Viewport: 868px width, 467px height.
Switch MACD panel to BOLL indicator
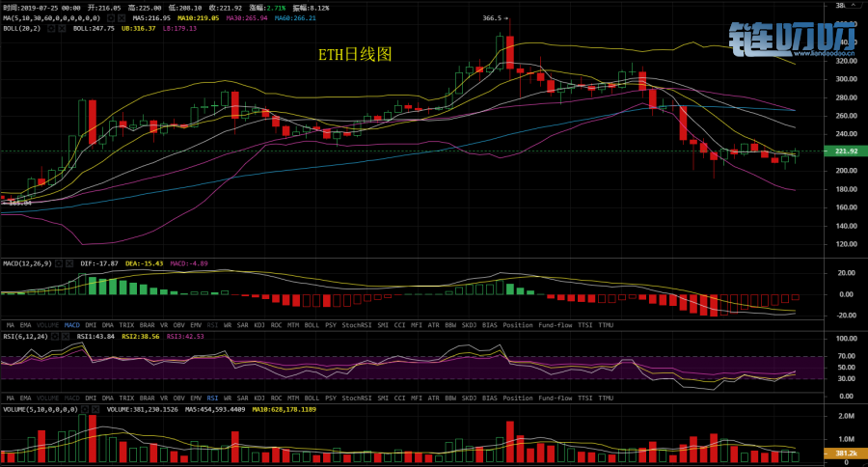click(312, 325)
